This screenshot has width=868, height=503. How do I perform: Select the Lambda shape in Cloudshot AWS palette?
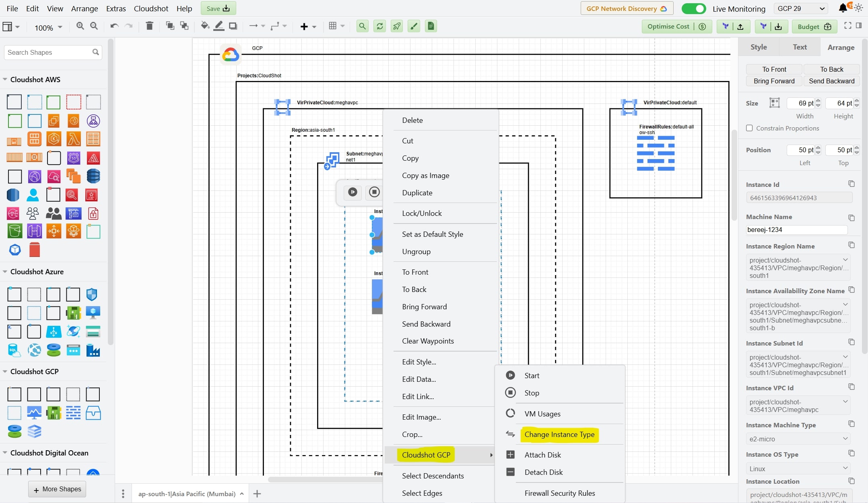tap(73, 139)
